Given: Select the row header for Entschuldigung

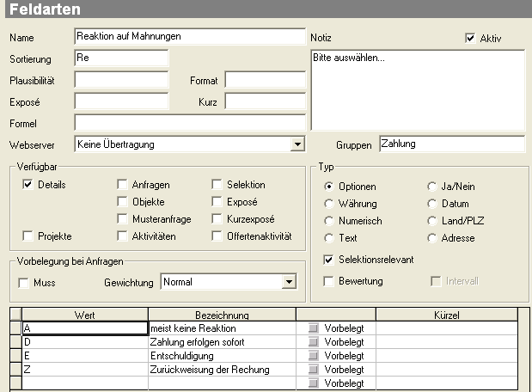Looking at the screenshot, I should point(15,355).
